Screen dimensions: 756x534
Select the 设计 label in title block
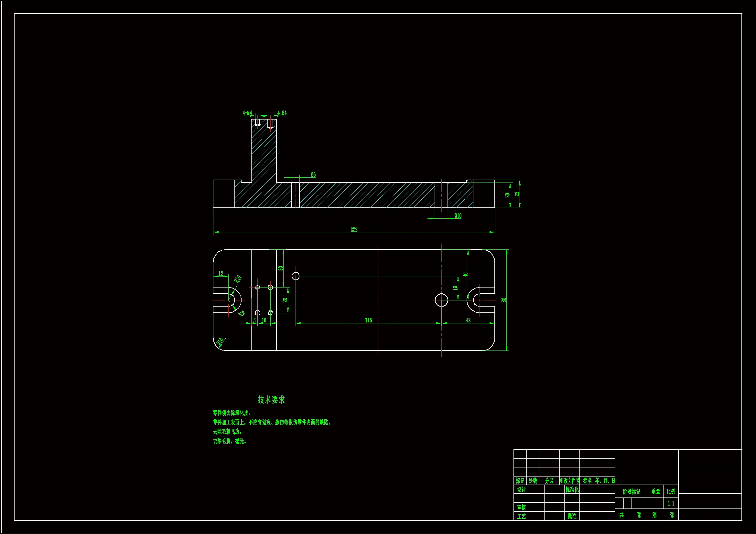521,490
